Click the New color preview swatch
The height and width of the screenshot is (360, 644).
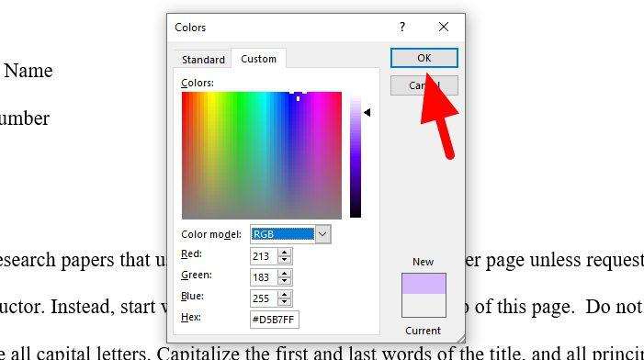[x=424, y=284]
